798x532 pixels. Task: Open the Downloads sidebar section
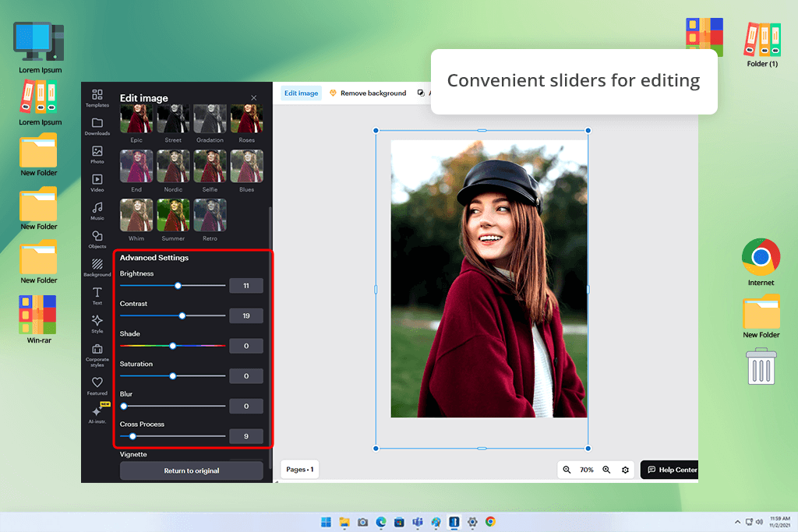point(97,126)
